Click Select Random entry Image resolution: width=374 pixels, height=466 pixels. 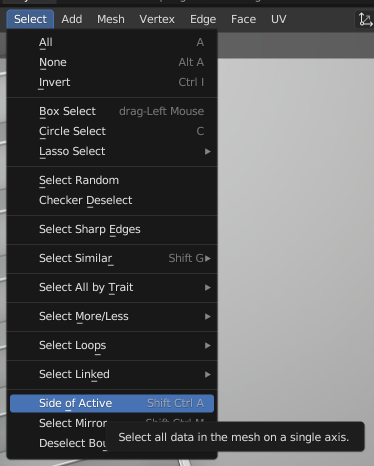pos(112,180)
